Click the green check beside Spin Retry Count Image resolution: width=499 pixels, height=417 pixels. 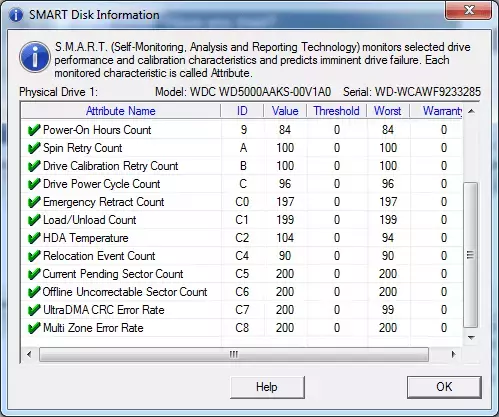34,148
